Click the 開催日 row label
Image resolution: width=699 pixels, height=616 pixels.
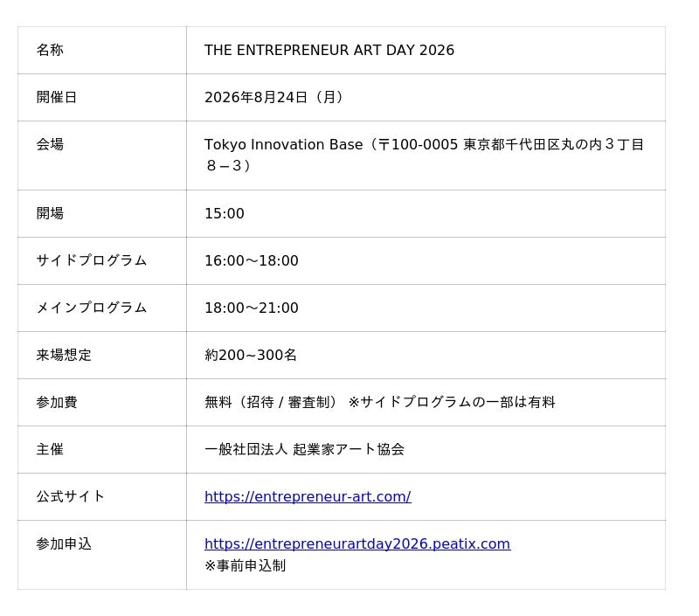[57, 97]
